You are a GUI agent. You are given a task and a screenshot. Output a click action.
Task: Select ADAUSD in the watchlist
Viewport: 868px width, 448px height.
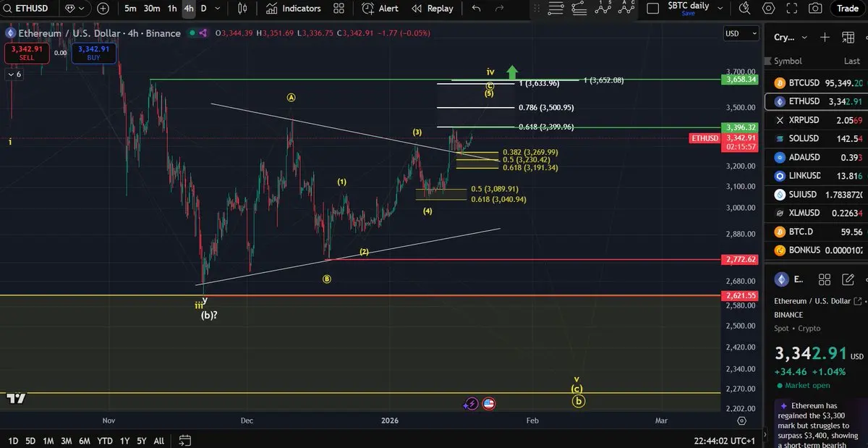point(817,157)
